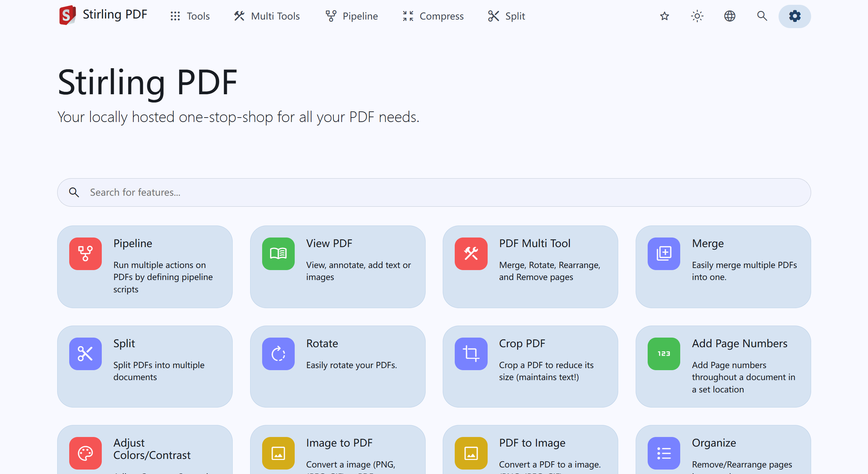Open the Crop PDF card title
This screenshot has width=868, height=474.
522,343
